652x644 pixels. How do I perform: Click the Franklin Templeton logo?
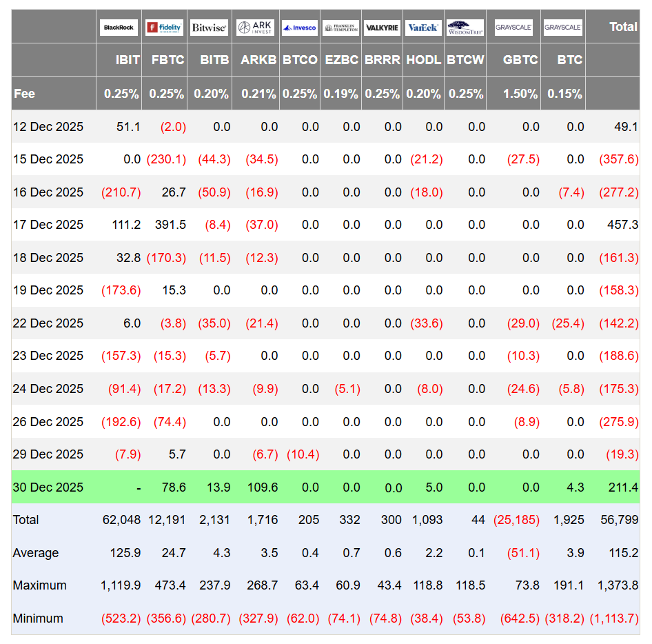(340, 28)
